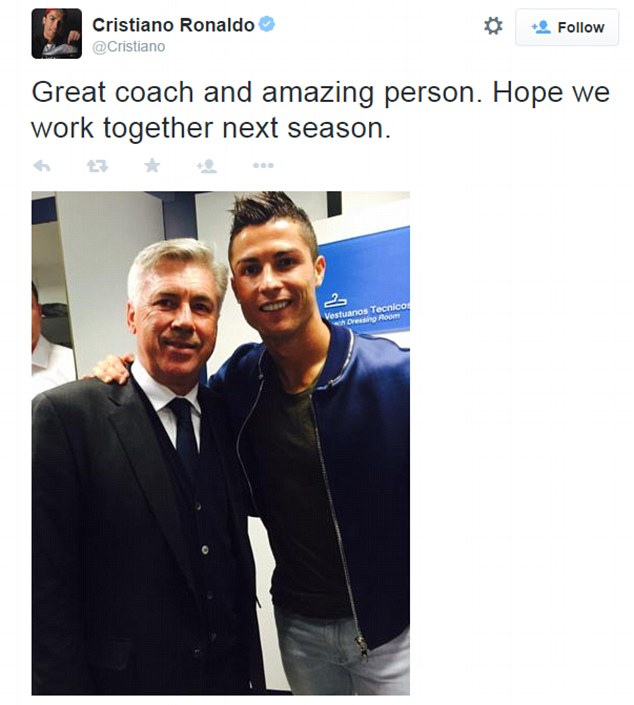Click the blue verified badge
634x705 pixels.
pyautogui.click(x=267, y=25)
